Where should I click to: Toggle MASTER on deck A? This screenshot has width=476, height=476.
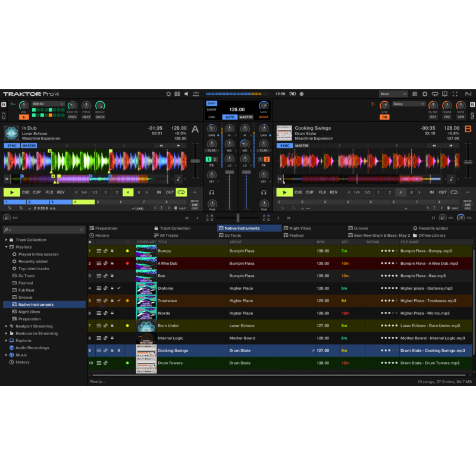tap(29, 146)
